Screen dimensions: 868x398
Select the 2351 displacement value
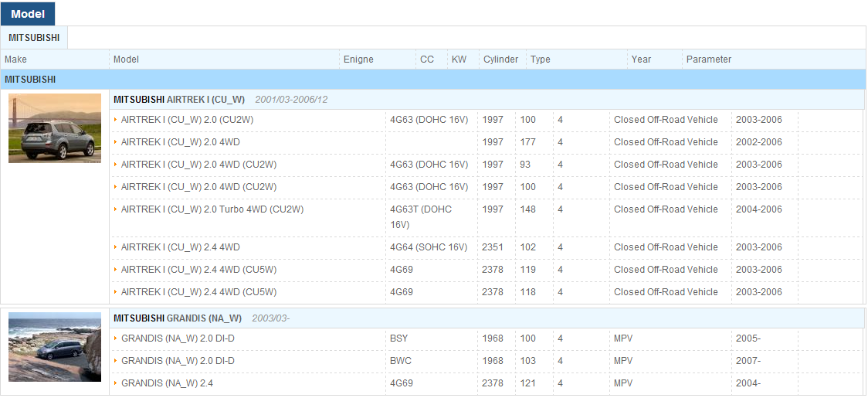click(x=493, y=247)
